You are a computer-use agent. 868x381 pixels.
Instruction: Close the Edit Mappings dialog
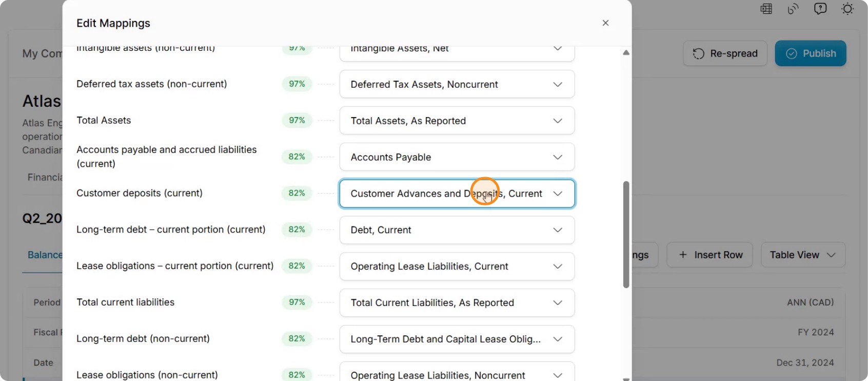click(605, 23)
